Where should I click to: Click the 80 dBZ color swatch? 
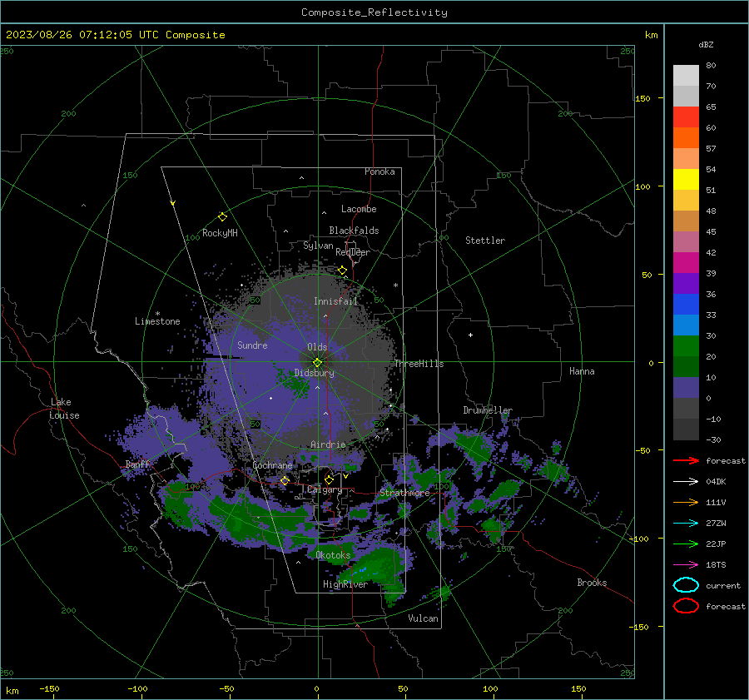coord(686,75)
